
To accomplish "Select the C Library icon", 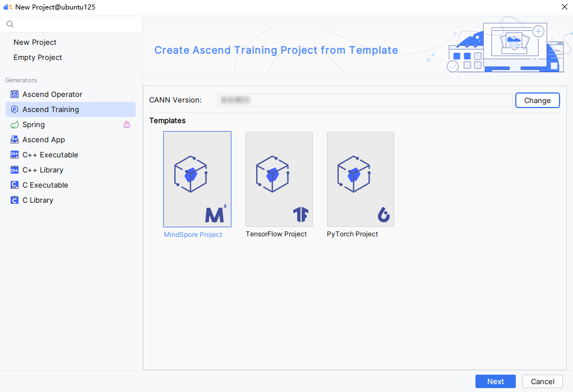I will click(x=15, y=200).
